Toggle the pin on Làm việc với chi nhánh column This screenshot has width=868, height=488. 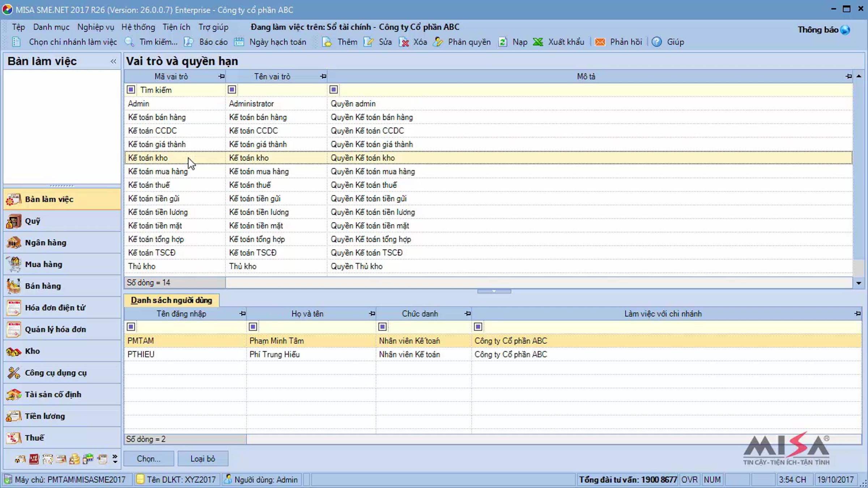click(x=858, y=314)
